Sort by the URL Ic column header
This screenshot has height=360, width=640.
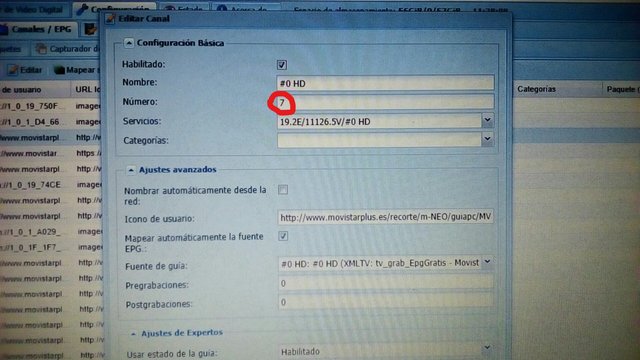[87, 89]
